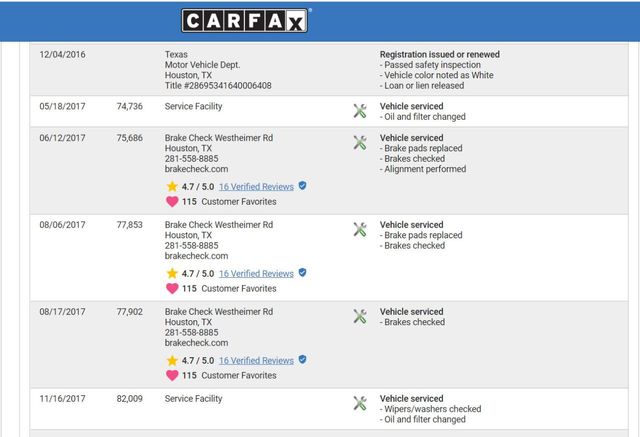Click brakecheck.com in 06/12/2017 entry
Viewport: 640px width, 437px height.
(196, 169)
